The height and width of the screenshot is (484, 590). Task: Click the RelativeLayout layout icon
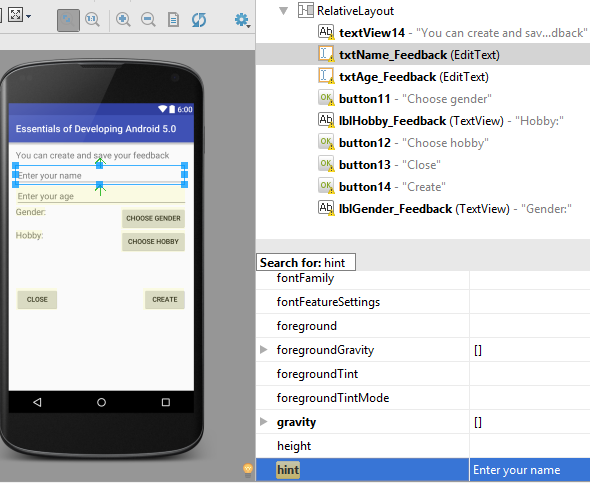point(305,10)
